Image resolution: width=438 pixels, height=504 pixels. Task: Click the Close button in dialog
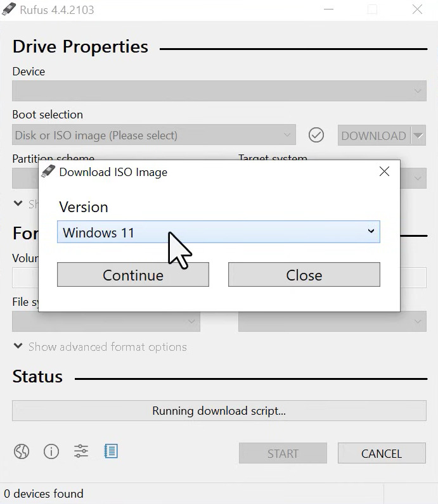tap(304, 275)
